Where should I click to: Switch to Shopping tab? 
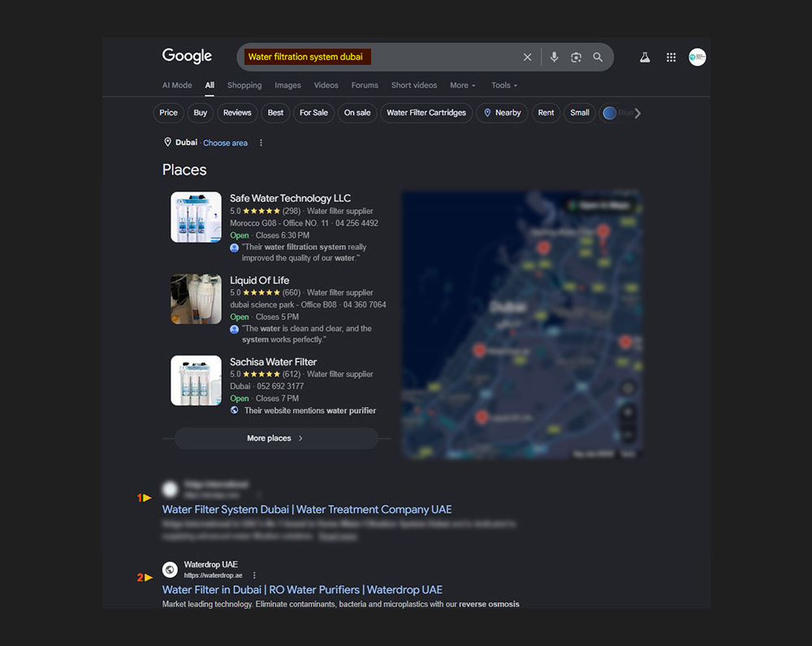(x=244, y=85)
